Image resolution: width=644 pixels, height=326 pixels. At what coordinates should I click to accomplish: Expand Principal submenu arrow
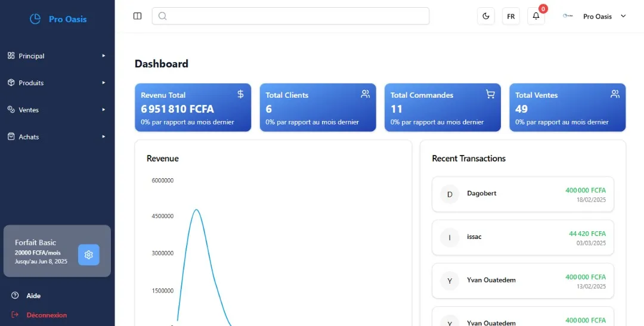tap(104, 55)
